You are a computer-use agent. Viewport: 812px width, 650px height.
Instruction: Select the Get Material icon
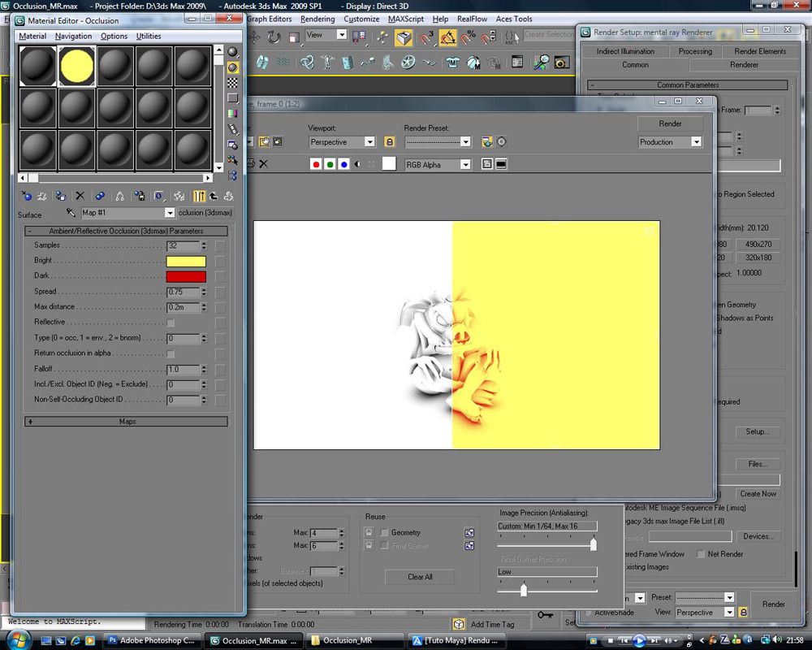[x=27, y=196]
